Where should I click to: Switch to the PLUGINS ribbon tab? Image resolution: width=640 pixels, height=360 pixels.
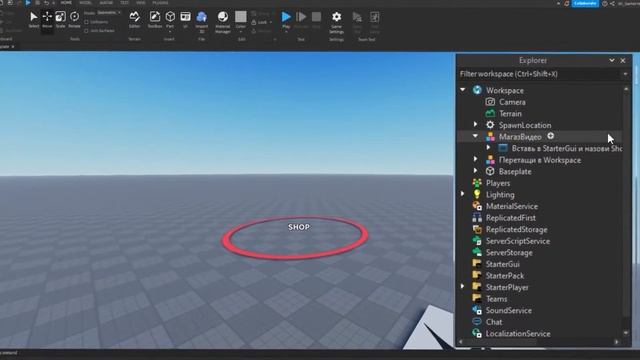(x=160, y=3)
